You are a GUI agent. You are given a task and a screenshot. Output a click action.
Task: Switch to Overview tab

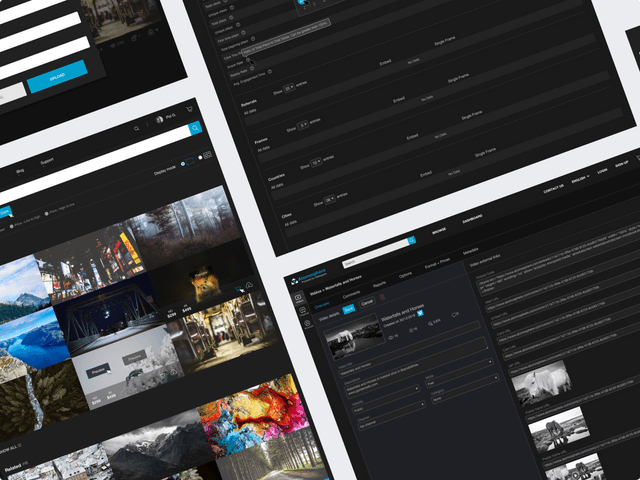322,306
